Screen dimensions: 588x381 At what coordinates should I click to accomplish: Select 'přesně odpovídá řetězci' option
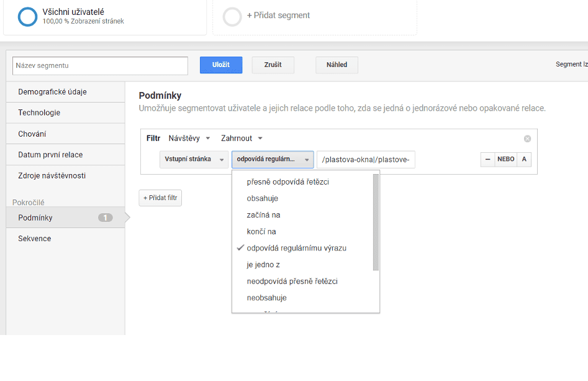287,181
